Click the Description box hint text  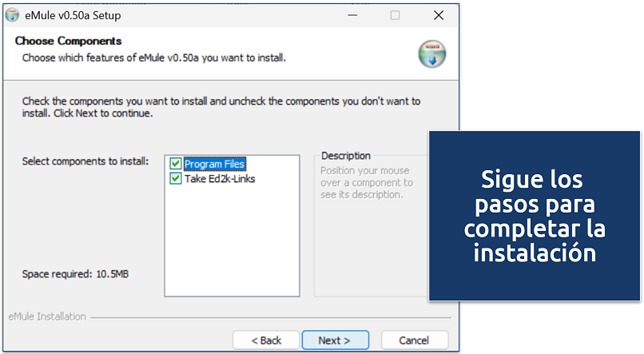[367, 182]
